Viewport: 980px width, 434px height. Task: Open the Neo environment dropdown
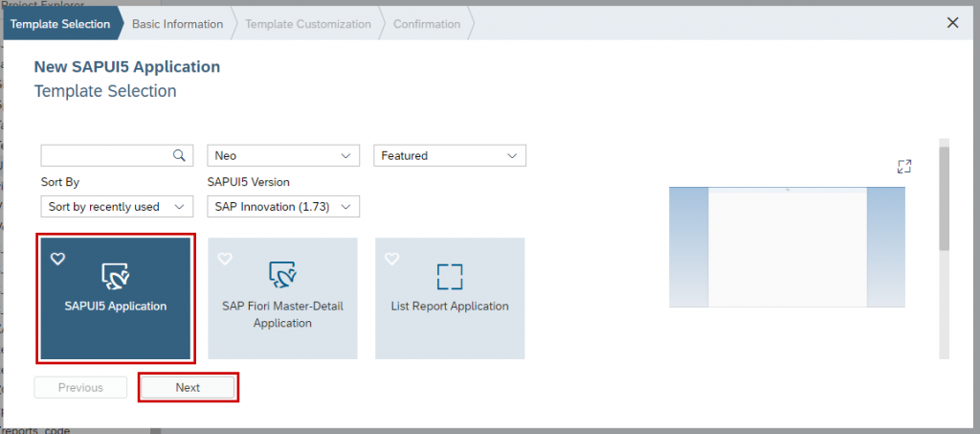tap(283, 156)
